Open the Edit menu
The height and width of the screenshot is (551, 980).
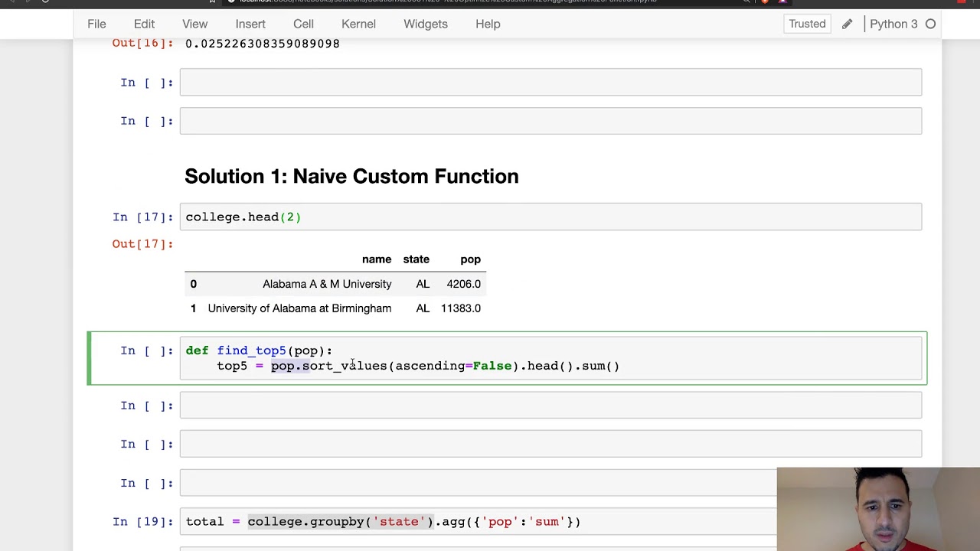pyautogui.click(x=144, y=24)
